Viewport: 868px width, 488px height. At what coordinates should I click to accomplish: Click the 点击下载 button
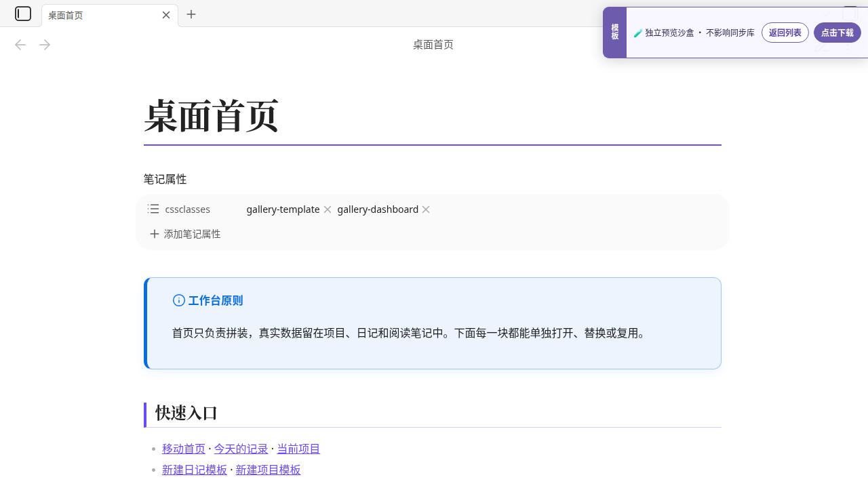[x=837, y=33]
